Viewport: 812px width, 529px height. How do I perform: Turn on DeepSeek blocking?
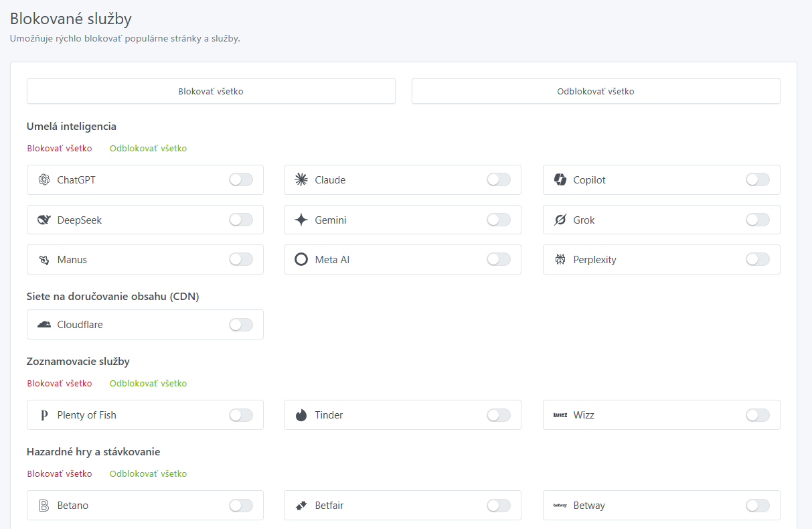point(241,220)
